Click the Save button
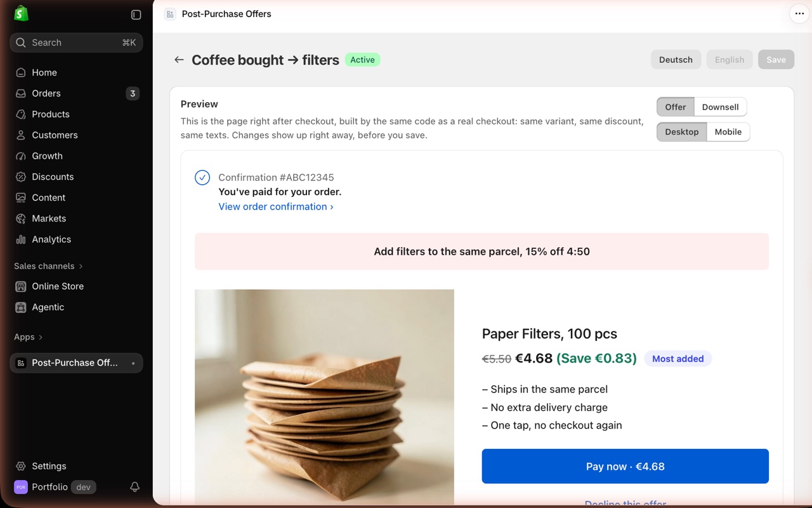812x508 pixels. tap(776, 60)
